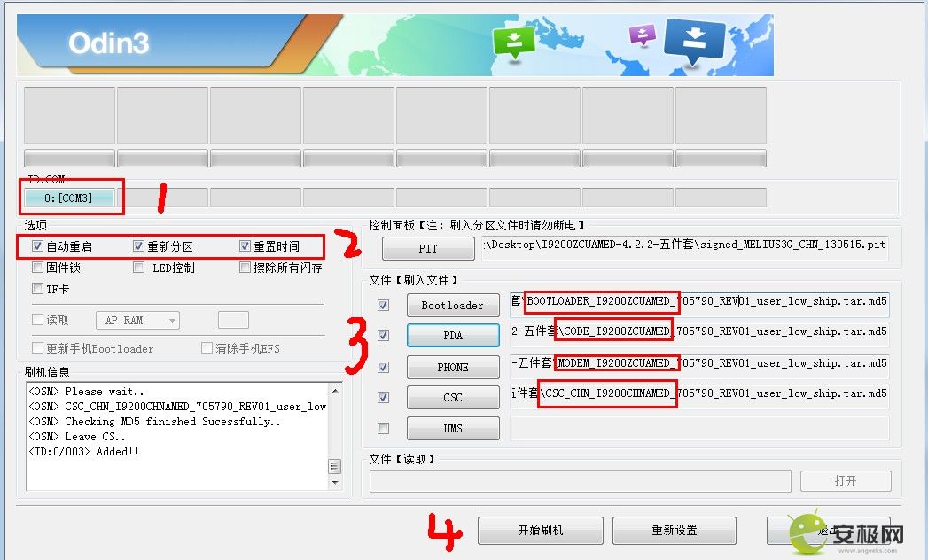Tick the UMS file checkbox
Image resolution: width=928 pixels, height=560 pixels.
pos(384,428)
